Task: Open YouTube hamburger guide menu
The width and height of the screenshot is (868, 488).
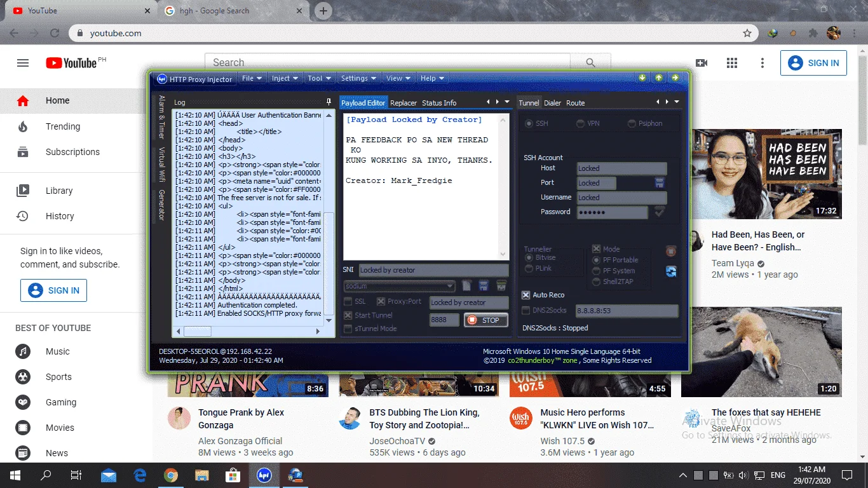Action: [23, 63]
